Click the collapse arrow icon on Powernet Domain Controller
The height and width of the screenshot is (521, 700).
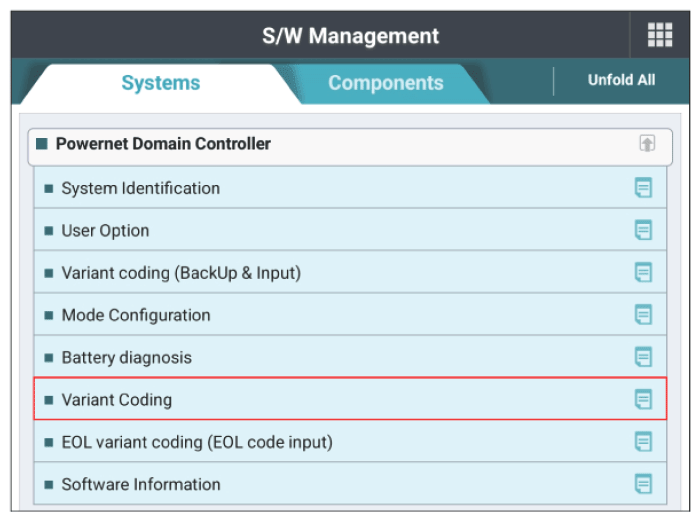click(647, 144)
